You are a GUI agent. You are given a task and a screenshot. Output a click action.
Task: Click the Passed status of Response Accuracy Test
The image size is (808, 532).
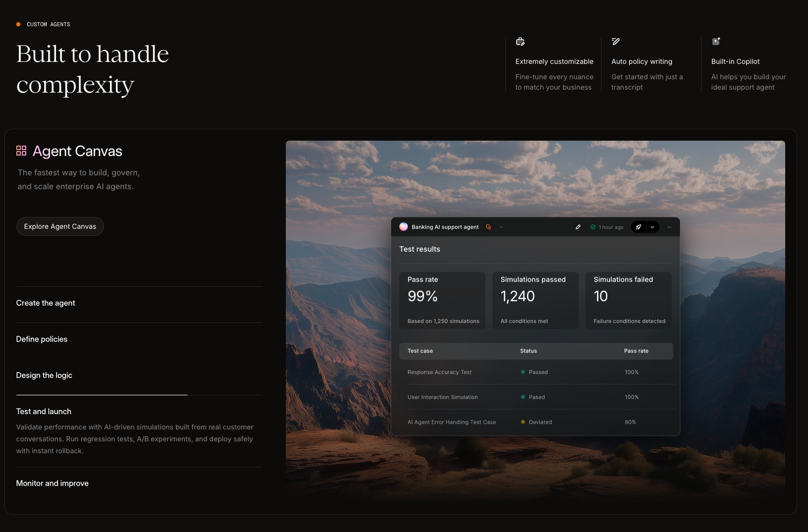pyautogui.click(x=535, y=372)
